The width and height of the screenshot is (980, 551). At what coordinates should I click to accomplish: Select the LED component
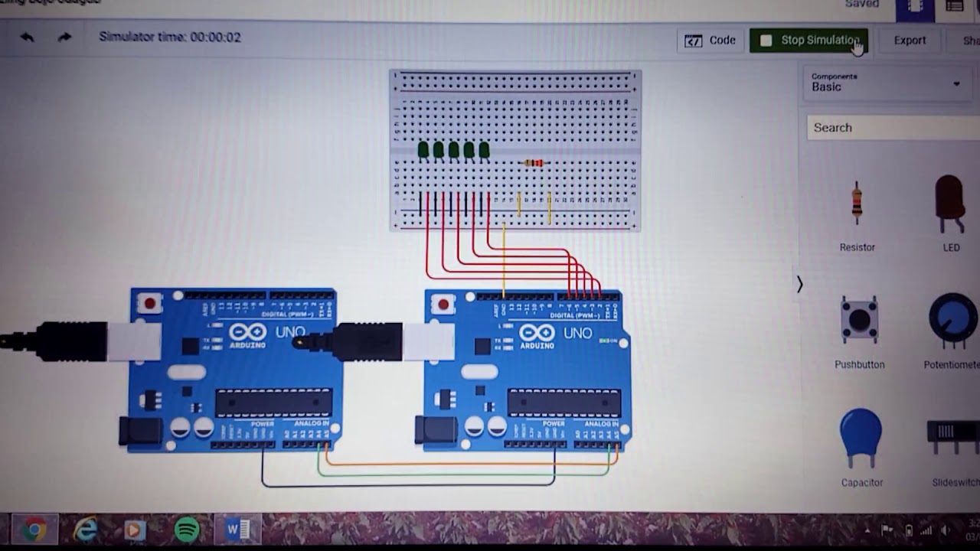pos(950,214)
